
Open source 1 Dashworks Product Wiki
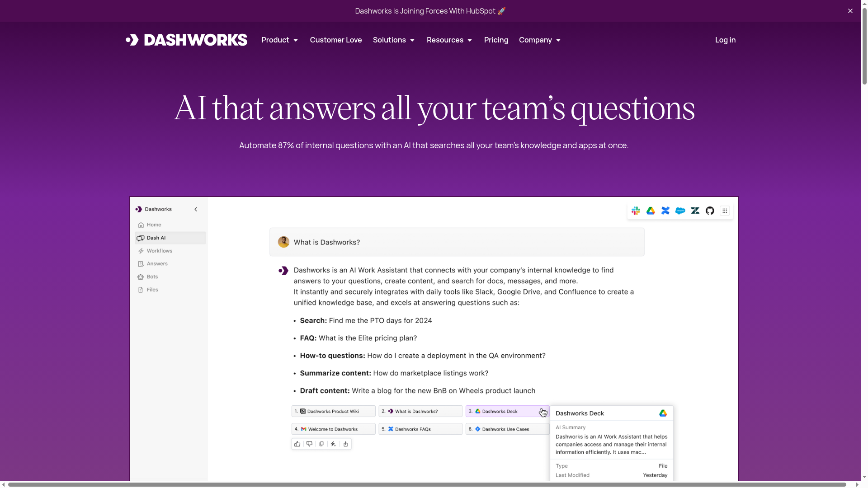pyautogui.click(x=333, y=411)
